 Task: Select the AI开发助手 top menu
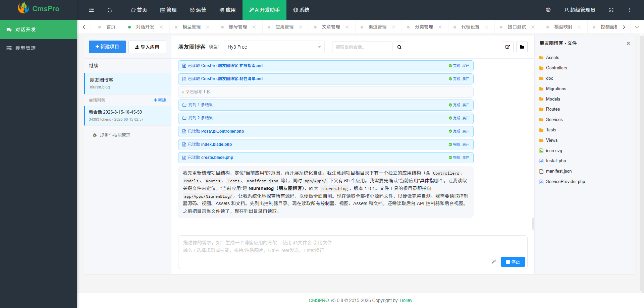click(x=264, y=10)
